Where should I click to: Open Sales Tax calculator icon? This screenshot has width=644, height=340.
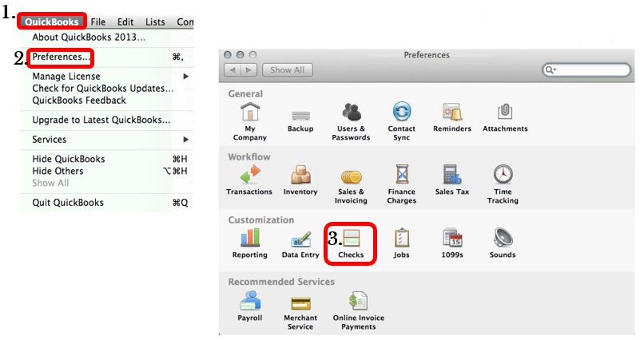pos(452,174)
